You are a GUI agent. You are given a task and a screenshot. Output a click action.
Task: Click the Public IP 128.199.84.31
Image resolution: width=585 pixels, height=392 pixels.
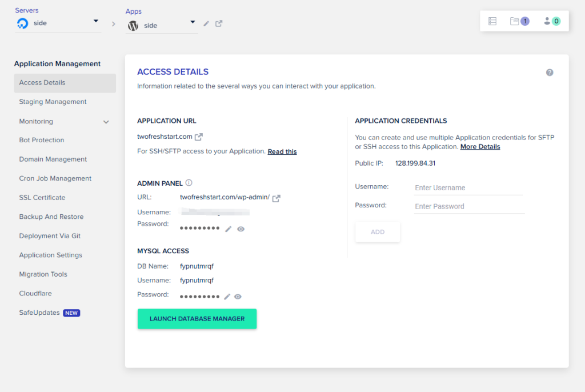coord(415,163)
